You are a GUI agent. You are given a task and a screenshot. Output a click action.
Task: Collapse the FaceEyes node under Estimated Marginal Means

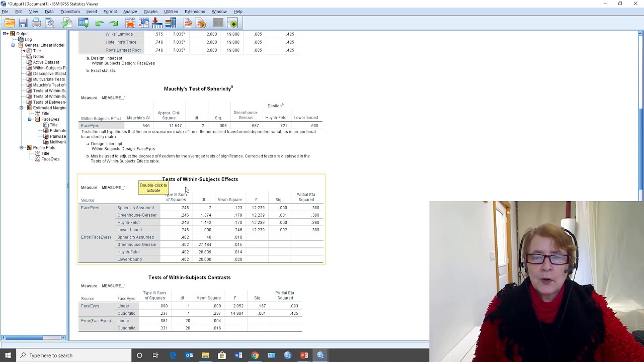(x=30, y=119)
